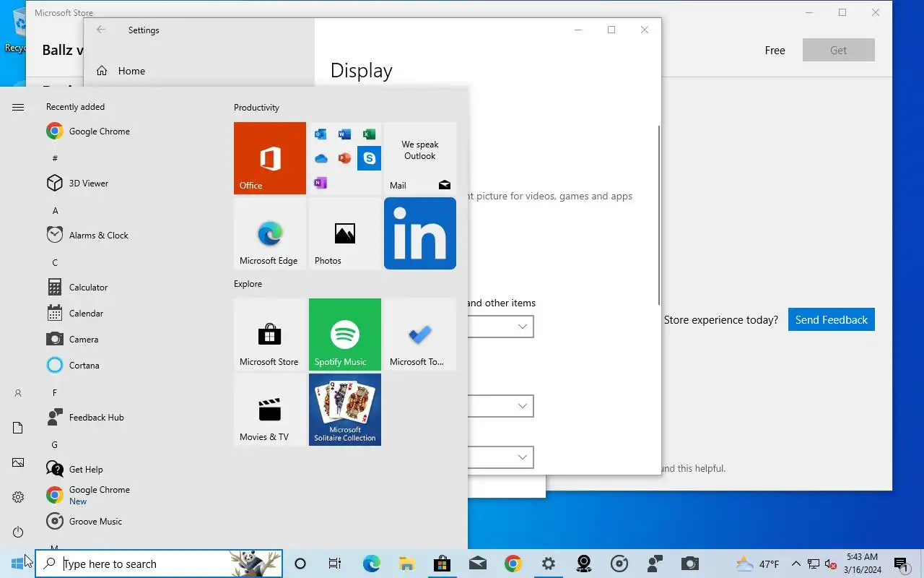The width and height of the screenshot is (924, 578).
Task: Click the Office tile
Action: (x=270, y=158)
